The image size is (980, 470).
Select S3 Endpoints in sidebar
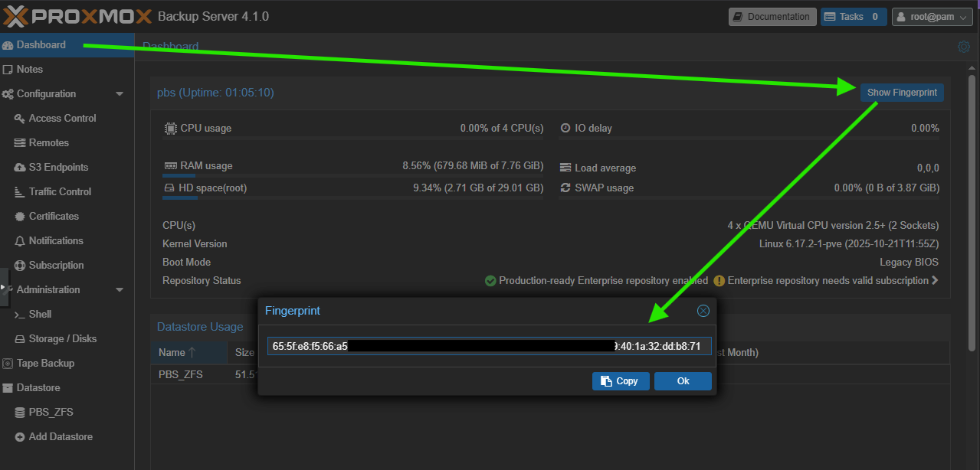click(58, 167)
